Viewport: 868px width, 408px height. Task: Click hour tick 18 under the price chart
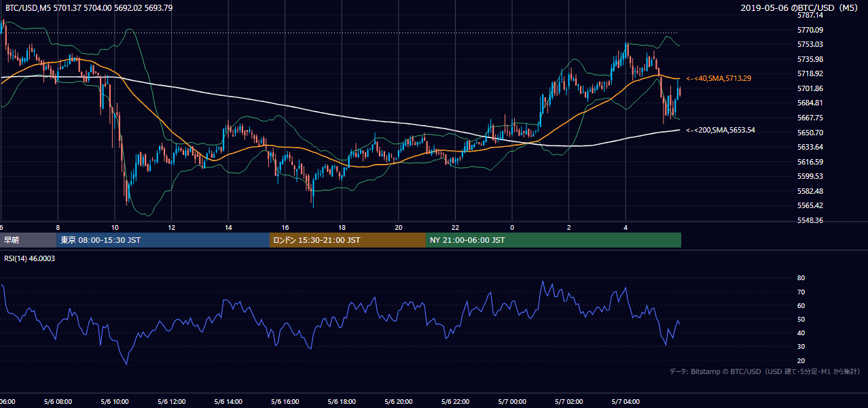coord(342,227)
